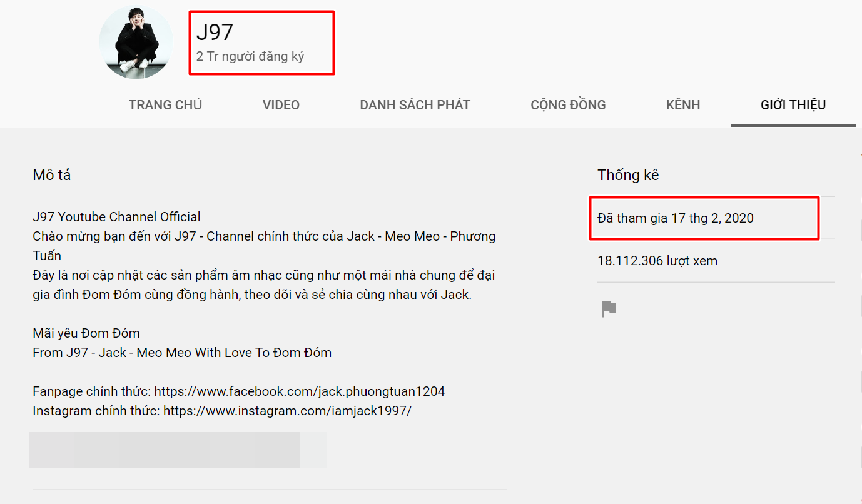
Task: Click the Đã tham gia join date
Action: tap(676, 218)
